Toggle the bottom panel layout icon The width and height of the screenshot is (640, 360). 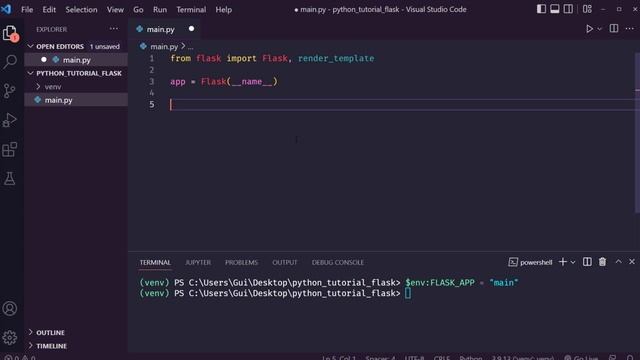(x=555, y=9)
